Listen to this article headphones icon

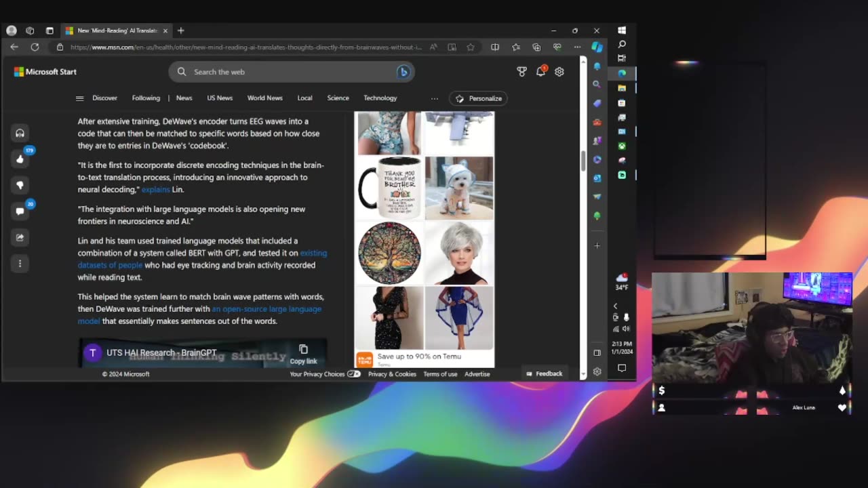[20, 133]
